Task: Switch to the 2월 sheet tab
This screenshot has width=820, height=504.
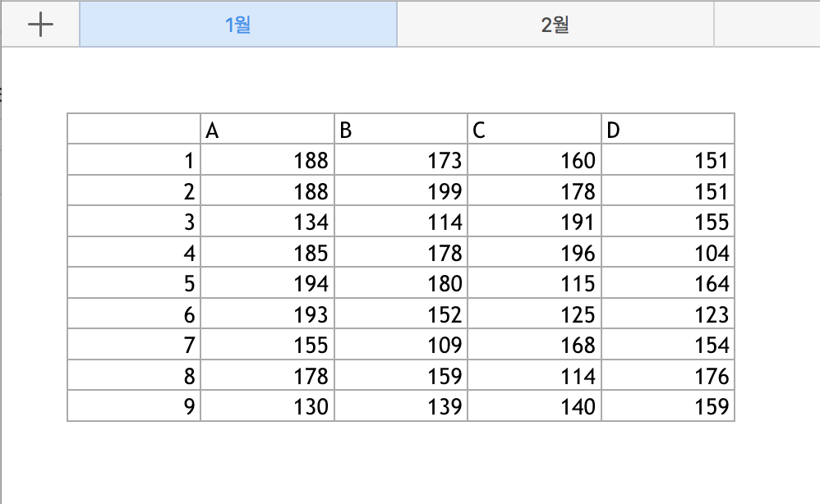Action: coord(555,25)
